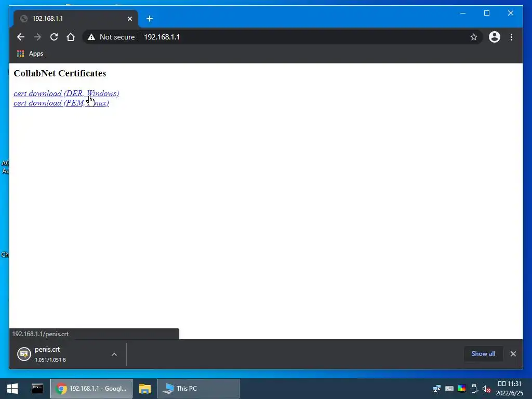The image size is (532, 399).
Task: Click Show all downloads
Action: click(x=483, y=353)
